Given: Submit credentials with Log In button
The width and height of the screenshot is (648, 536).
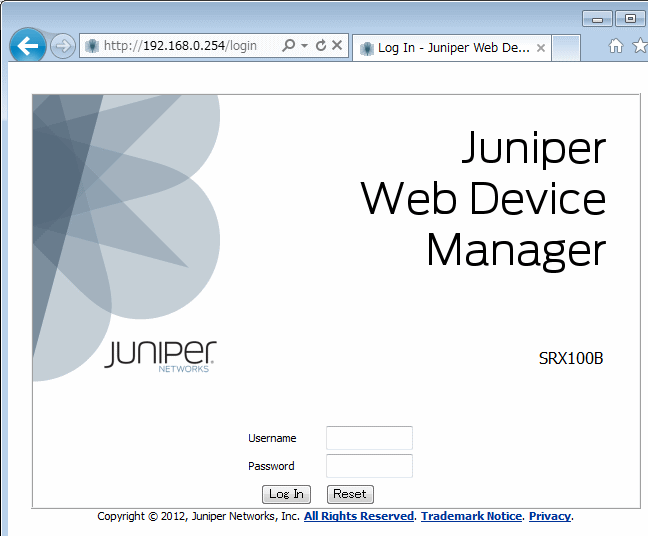Looking at the screenshot, I should 286,494.
